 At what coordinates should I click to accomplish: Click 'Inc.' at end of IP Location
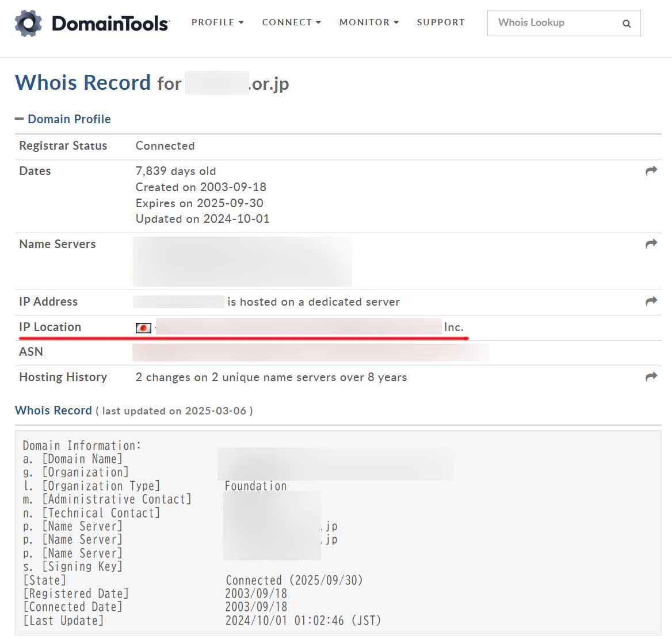453,327
